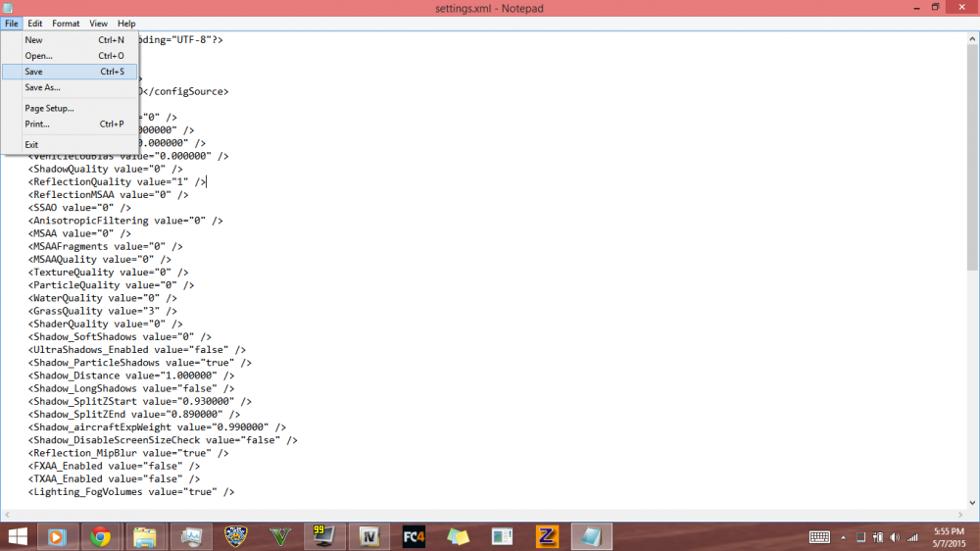Image resolution: width=980 pixels, height=551 pixels.
Task: Select Save As... menu entry
Action: (70, 87)
